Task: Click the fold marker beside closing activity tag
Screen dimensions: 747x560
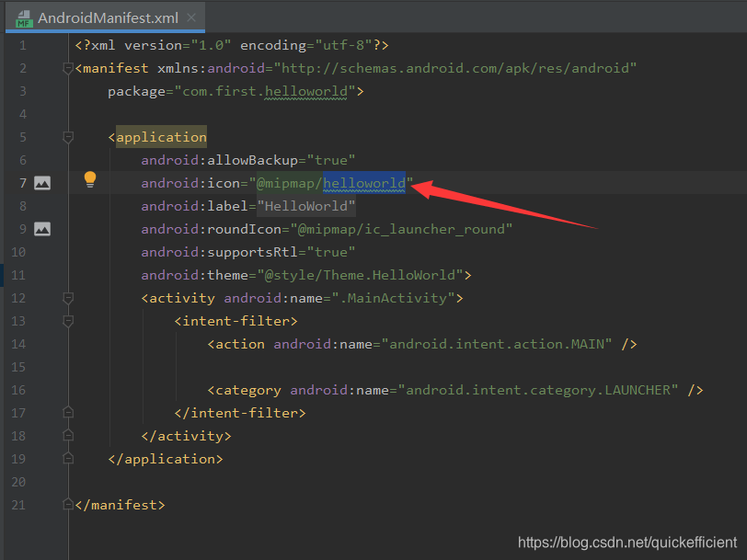Action: tap(67, 436)
